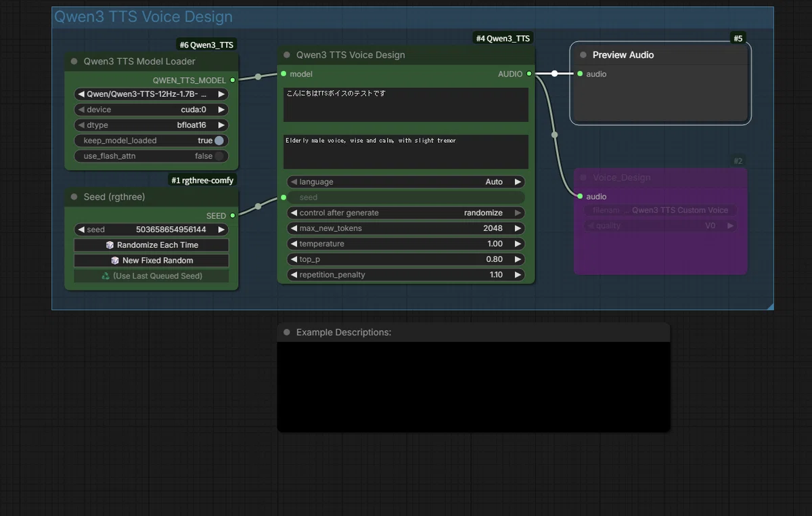The image size is (812, 516).
Task: Decrease max_new_tokens with left arrow
Action: point(294,228)
